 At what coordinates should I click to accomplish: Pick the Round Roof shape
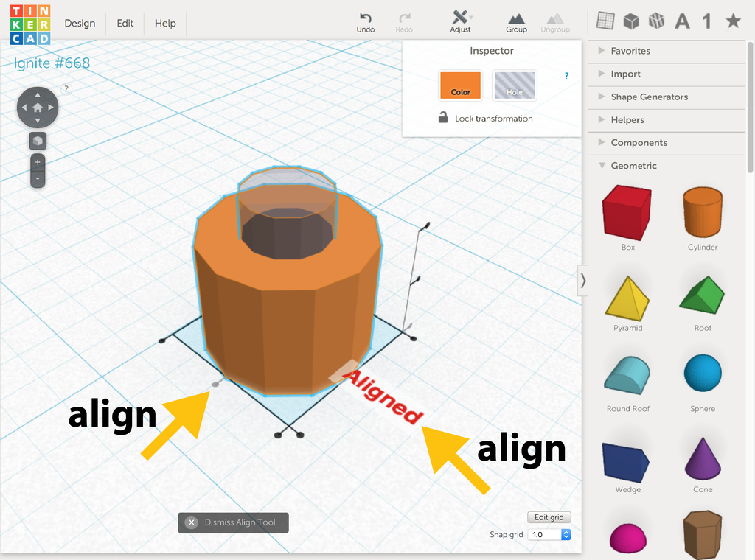(627, 376)
